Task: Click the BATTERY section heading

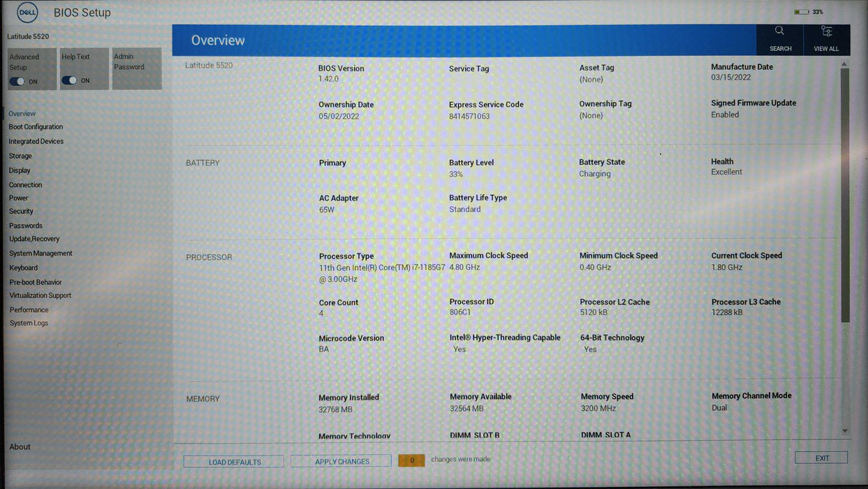Action: point(203,163)
